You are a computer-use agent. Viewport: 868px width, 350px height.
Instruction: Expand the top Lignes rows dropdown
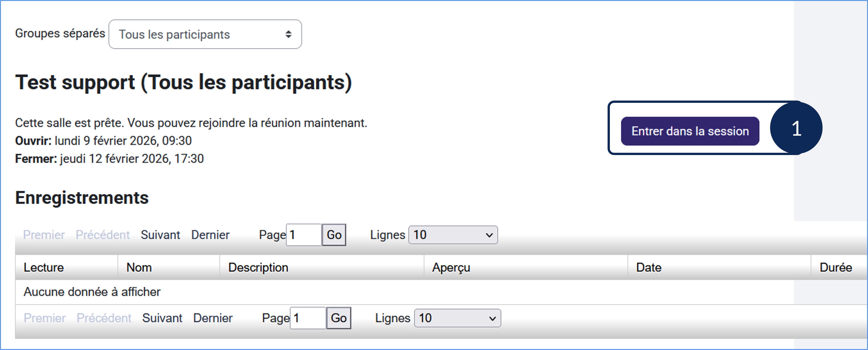click(x=453, y=235)
